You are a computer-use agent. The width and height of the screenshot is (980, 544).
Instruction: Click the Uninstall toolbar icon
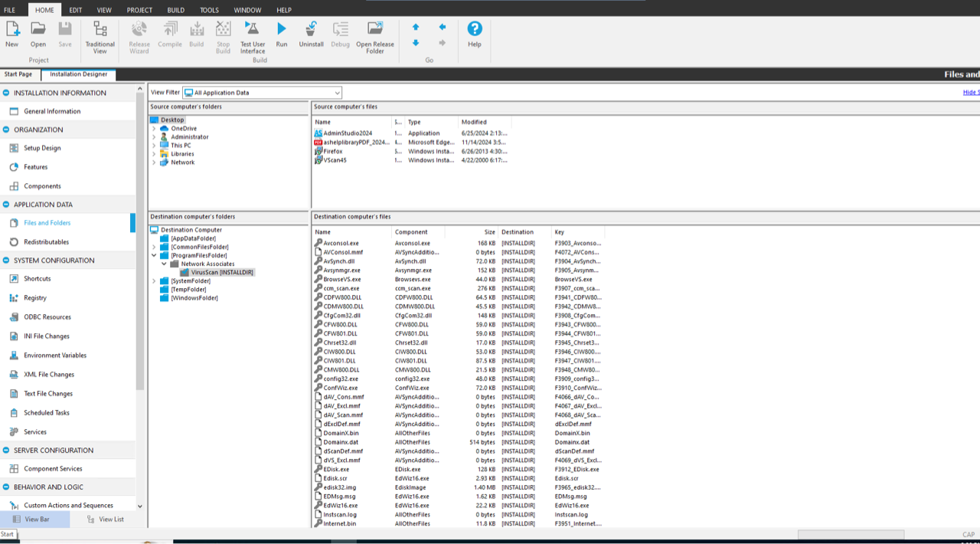(311, 34)
